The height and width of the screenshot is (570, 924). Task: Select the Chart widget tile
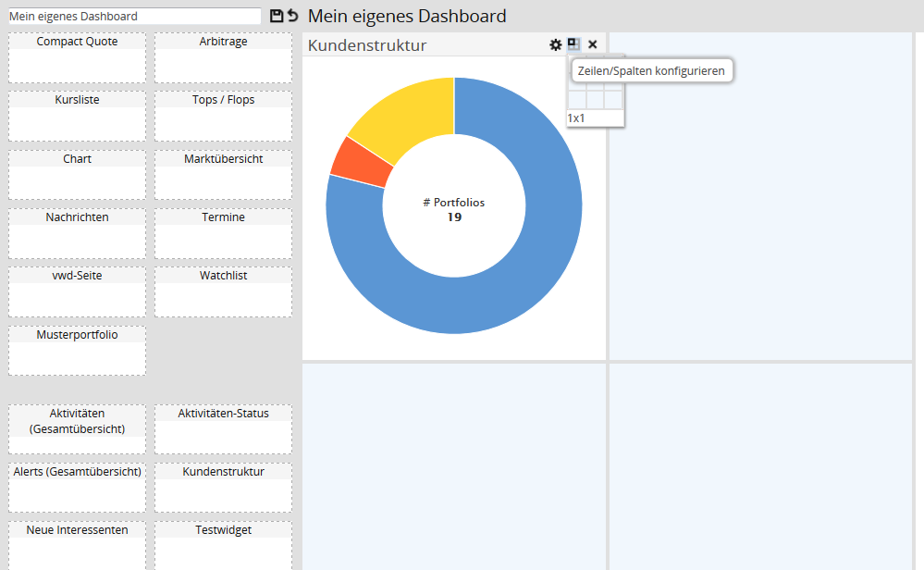(77, 175)
